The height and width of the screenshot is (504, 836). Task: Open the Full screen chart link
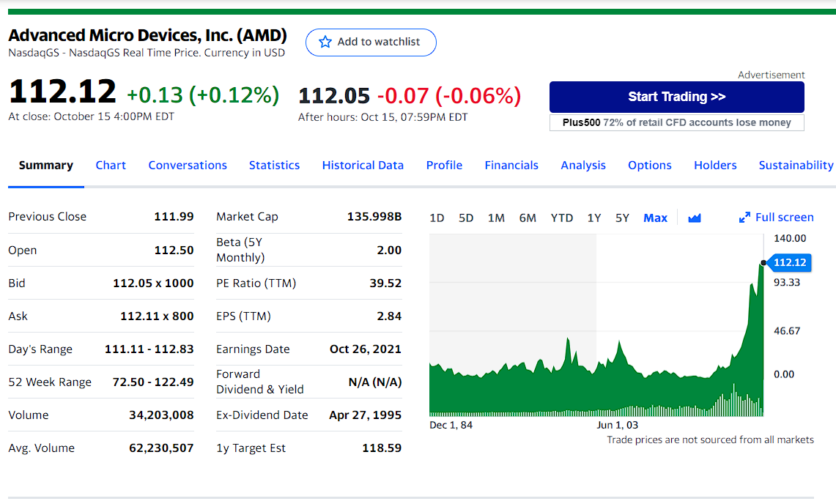pos(777,218)
